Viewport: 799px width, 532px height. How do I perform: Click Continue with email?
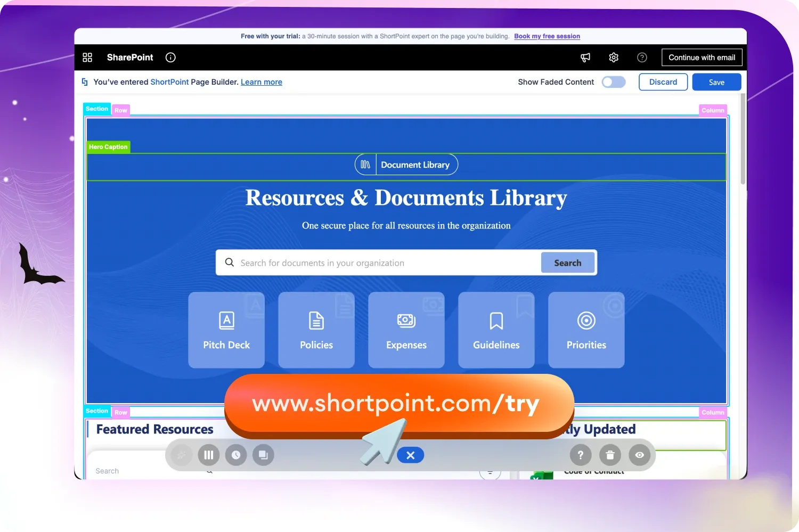pos(702,58)
